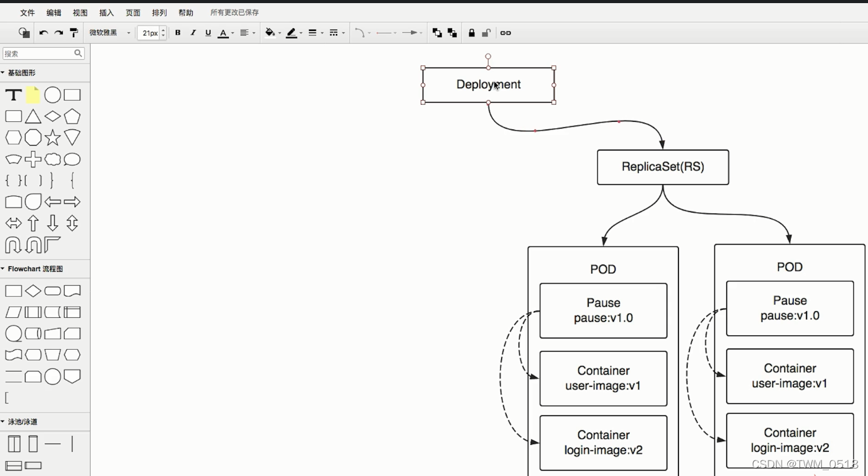Image resolution: width=868 pixels, height=476 pixels.
Task: Open the line color pen picker
Action: pyautogui.click(x=291, y=33)
